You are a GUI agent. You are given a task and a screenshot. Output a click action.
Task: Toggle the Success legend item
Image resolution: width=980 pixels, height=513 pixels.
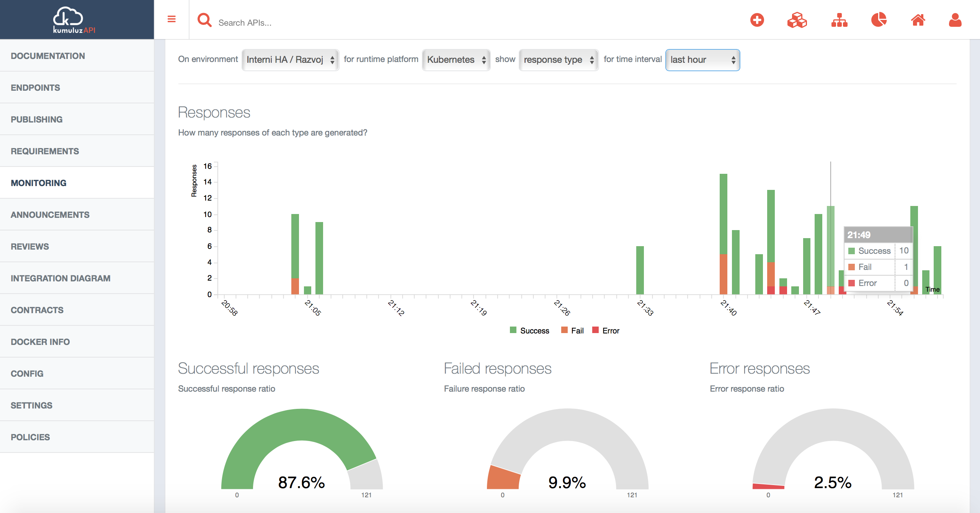530,330
